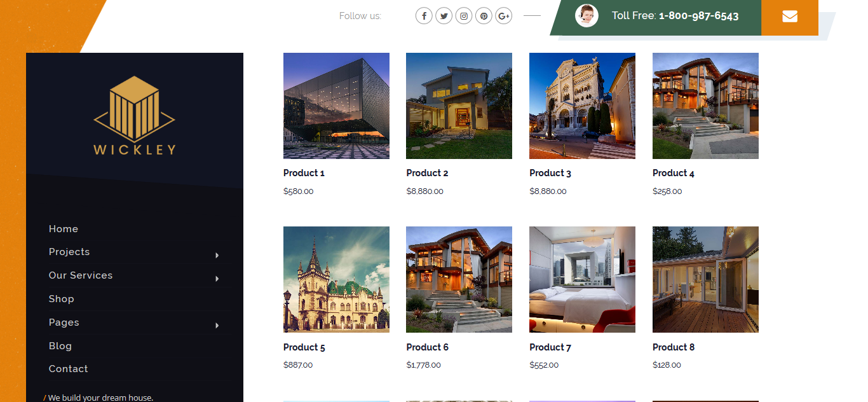Open the Contact menu item
The height and width of the screenshot is (402, 868).
[69, 369]
